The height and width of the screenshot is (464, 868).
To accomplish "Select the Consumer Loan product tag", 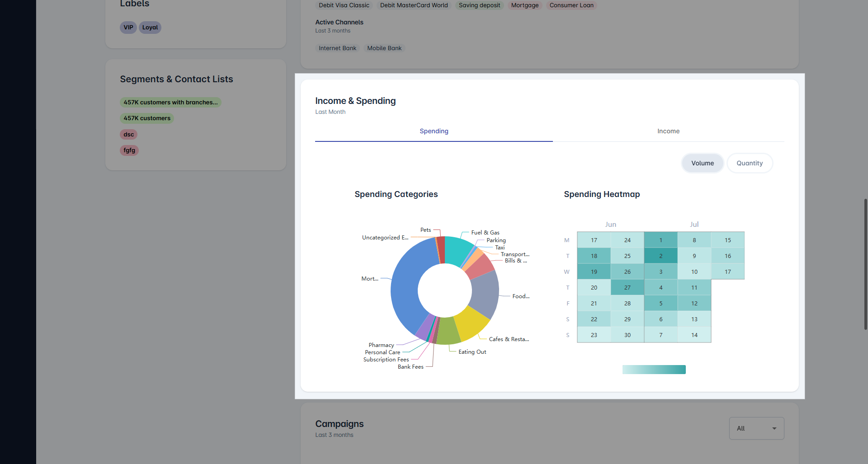I will point(571,5).
